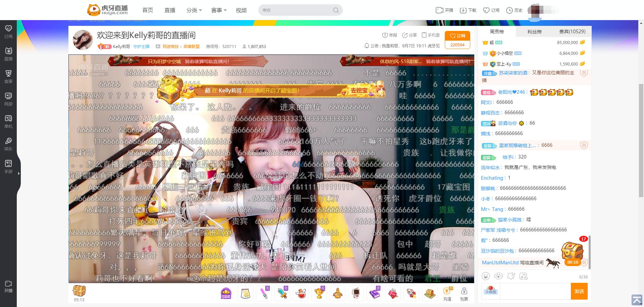644x307 pixels.
Task: Expand the left sidebar with the arrow handle
Action: [19, 173]
